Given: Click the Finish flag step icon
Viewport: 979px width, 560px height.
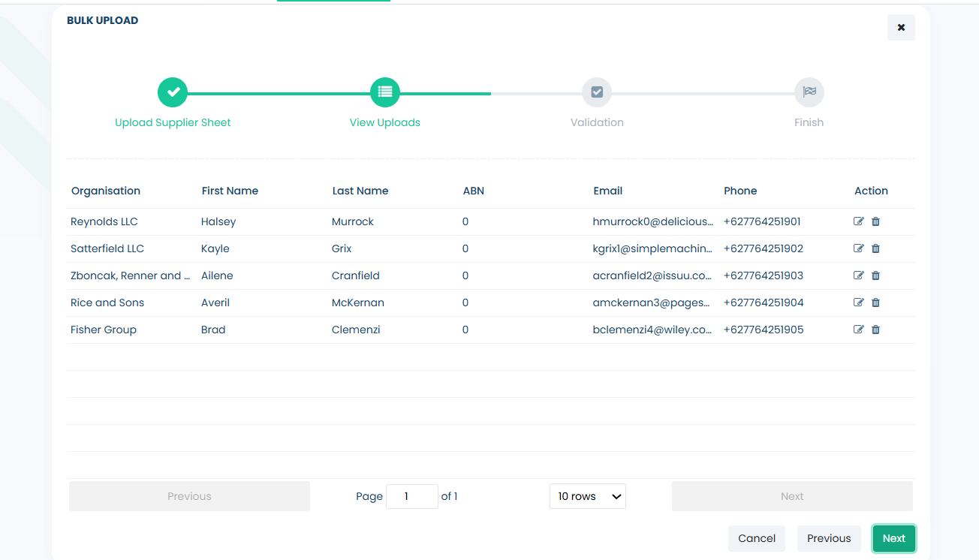Looking at the screenshot, I should pyautogui.click(x=809, y=92).
